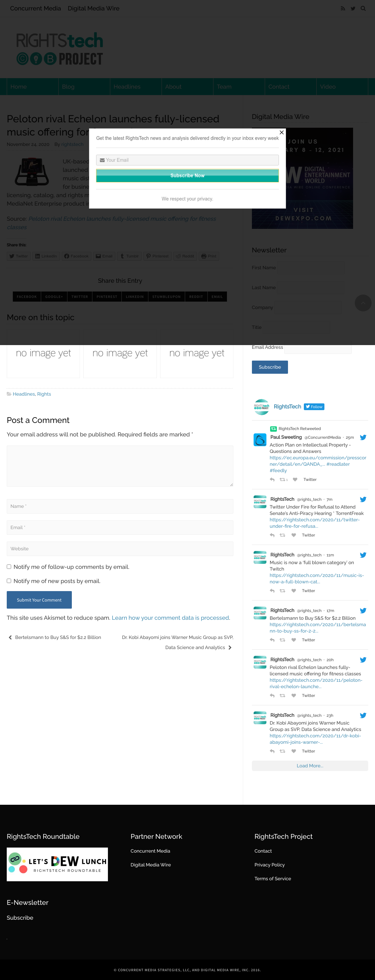Click the blue Subscribe newsletter button
This screenshot has height=980, width=375.
click(x=269, y=367)
